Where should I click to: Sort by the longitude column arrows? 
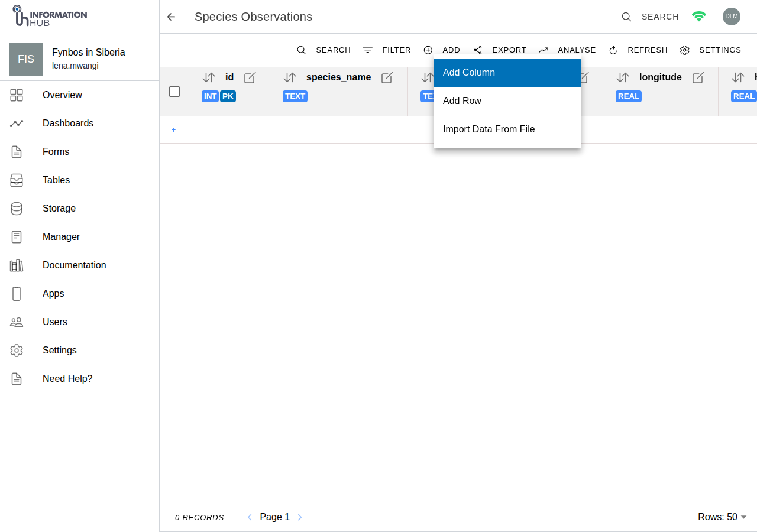[x=623, y=77]
